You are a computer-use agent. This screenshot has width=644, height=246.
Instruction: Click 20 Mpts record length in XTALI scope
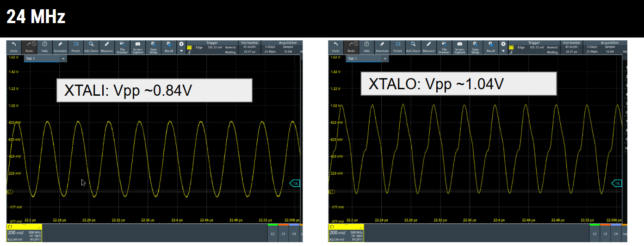pyautogui.click(x=269, y=52)
